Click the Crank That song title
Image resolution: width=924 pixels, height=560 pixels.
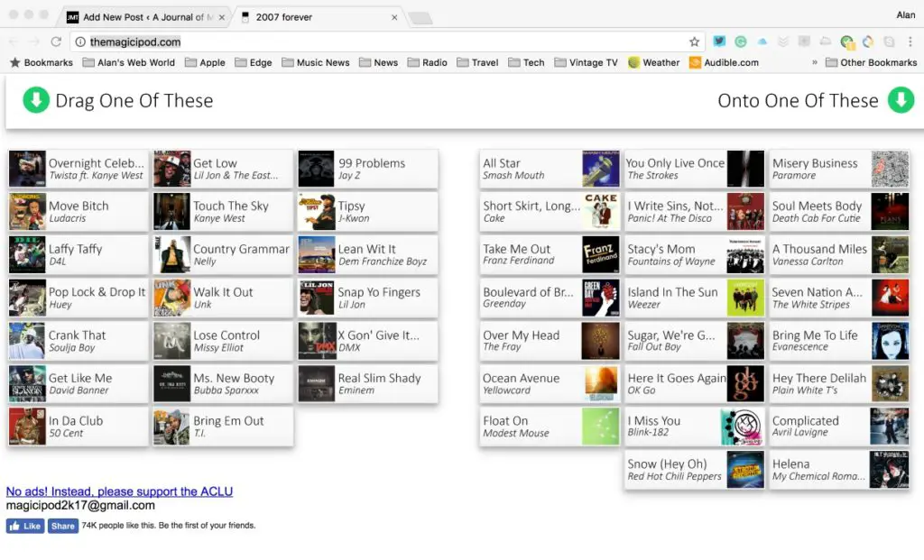(77, 335)
